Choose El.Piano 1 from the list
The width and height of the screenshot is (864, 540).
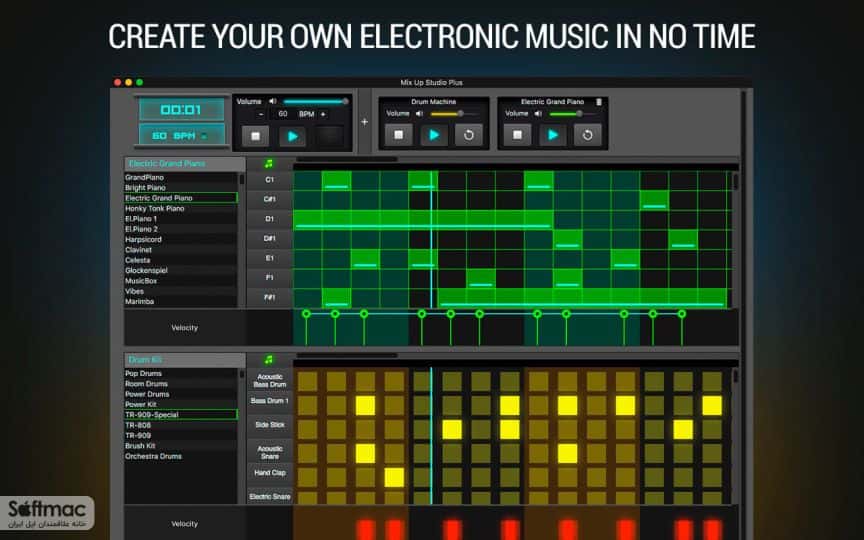point(181,219)
